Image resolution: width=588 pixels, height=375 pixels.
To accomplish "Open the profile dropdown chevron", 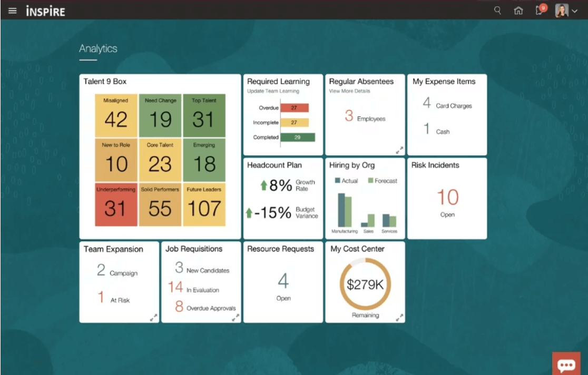I will point(575,11).
